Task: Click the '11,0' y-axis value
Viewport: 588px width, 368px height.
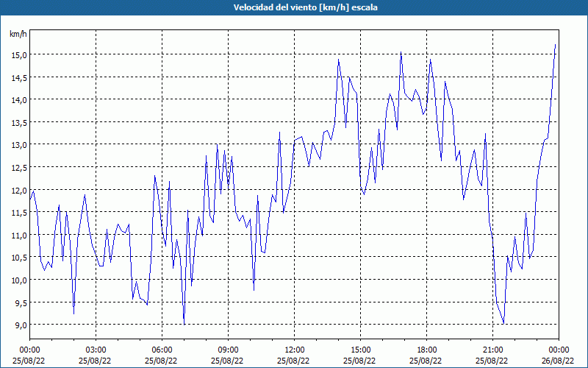Action: coord(19,235)
